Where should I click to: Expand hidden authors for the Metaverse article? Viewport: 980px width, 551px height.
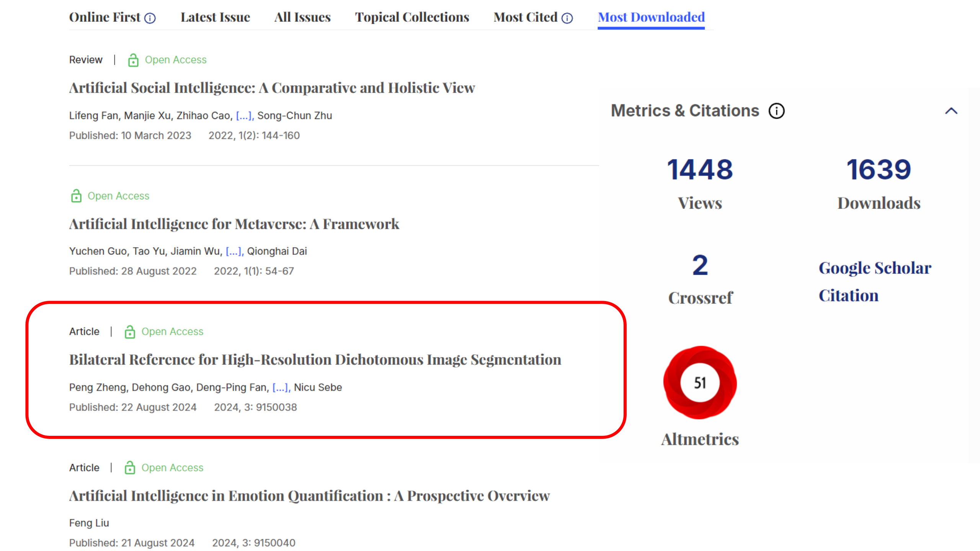[234, 251]
